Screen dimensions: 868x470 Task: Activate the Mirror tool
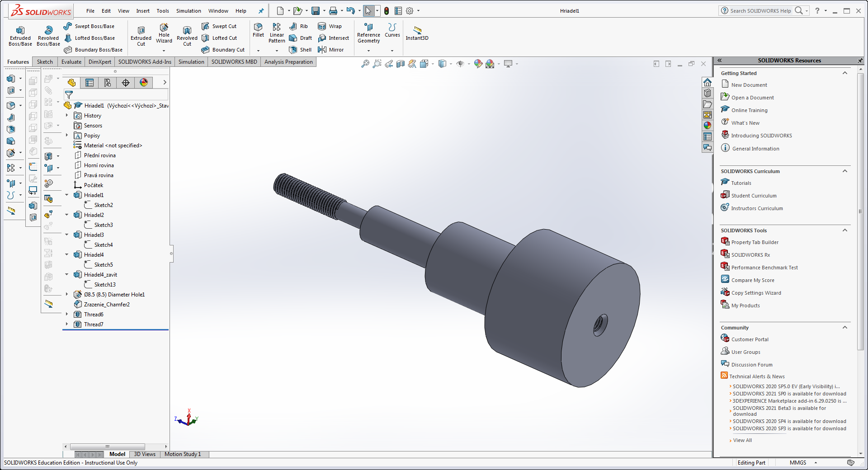(x=331, y=50)
